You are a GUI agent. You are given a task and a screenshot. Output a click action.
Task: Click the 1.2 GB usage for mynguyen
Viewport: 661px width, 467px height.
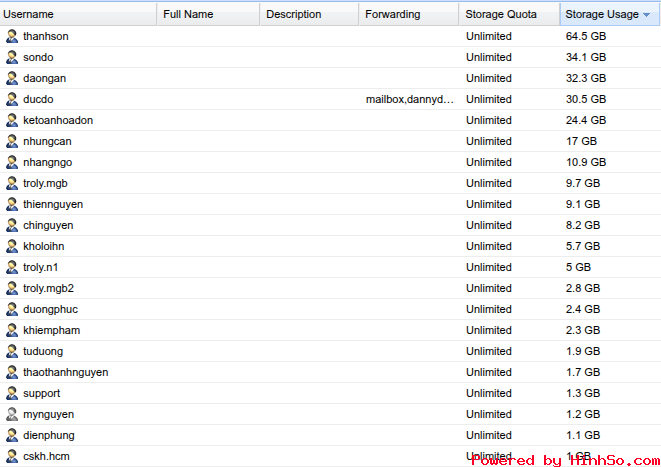click(583, 414)
